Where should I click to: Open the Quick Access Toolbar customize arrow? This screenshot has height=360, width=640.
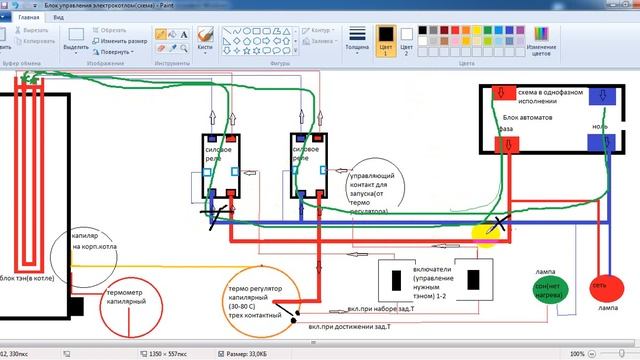click(x=35, y=6)
